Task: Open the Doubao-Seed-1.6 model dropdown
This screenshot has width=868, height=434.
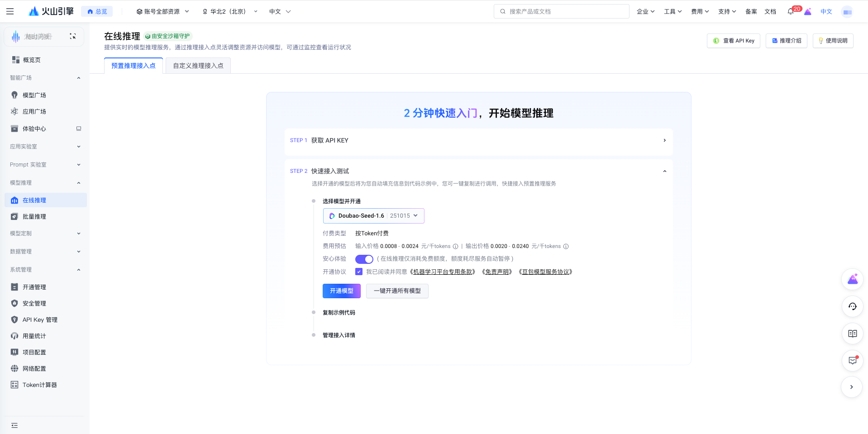Action: point(373,216)
